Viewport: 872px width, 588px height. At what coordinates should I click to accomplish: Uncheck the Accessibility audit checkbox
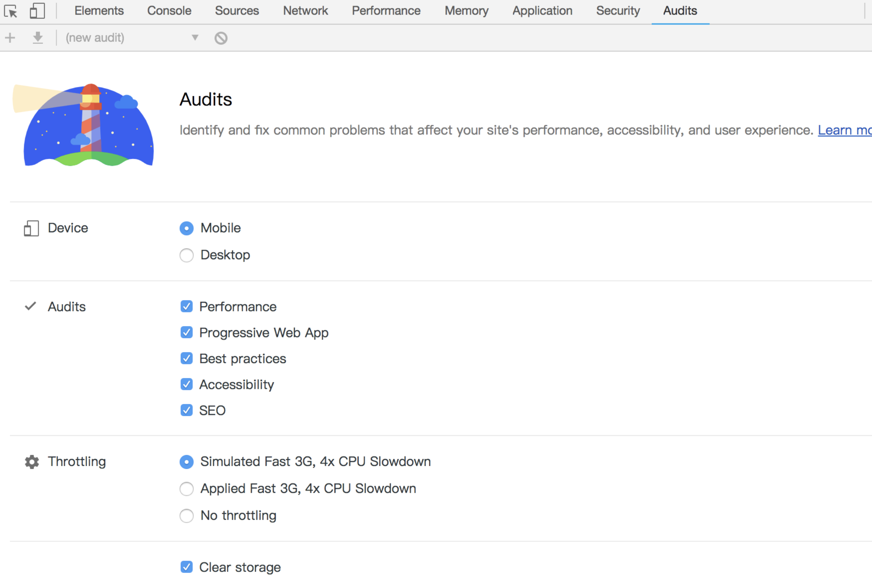point(187,384)
